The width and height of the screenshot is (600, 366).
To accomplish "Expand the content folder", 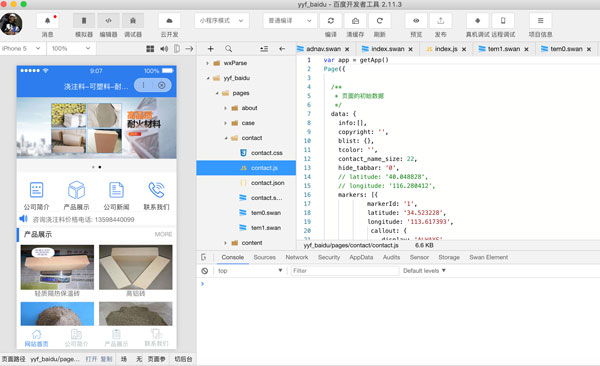I will (225, 243).
